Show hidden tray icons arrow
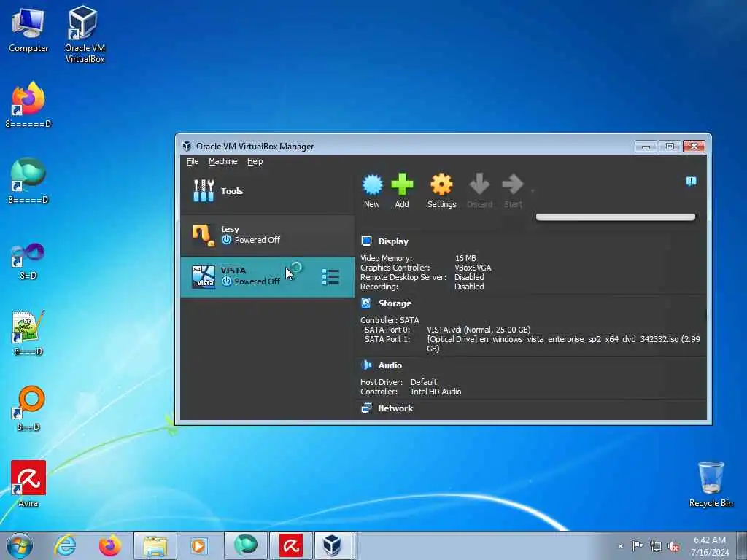The width and height of the screenshot is (747, 560). click(x=620, y=546)
